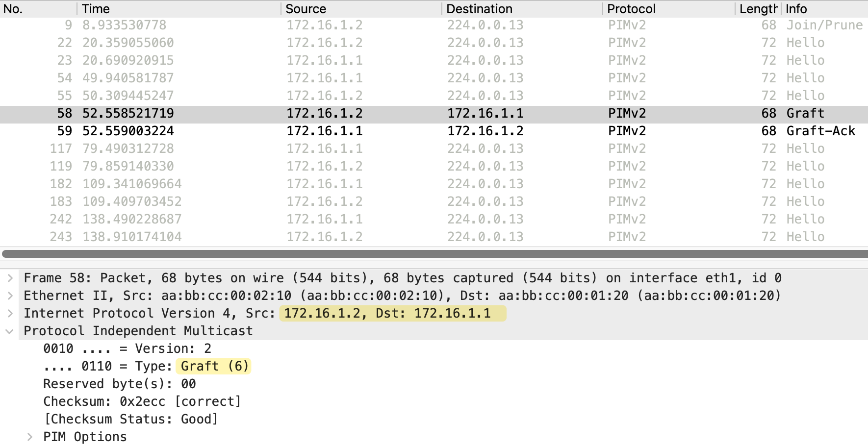This screenshot has height=447, width=868.
Task: Collapse the Protocol Independent Multicast section
Action: (10, 331)
